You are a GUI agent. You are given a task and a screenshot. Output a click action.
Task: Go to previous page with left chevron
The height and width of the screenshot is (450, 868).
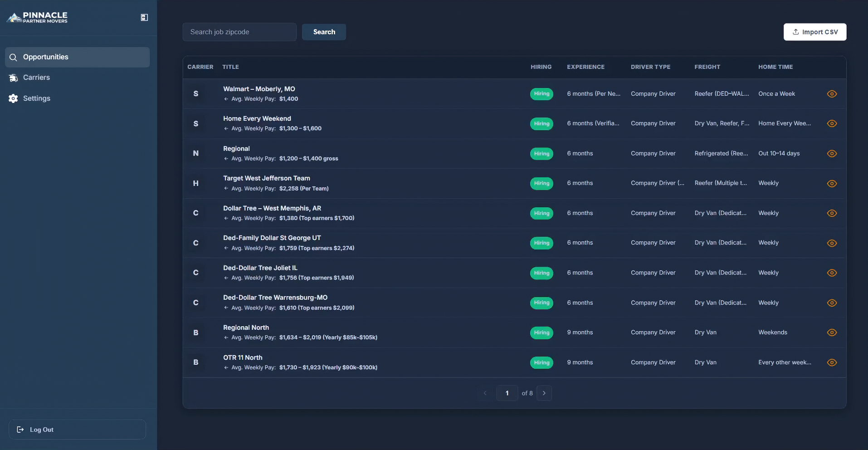[x=485, y=393]
